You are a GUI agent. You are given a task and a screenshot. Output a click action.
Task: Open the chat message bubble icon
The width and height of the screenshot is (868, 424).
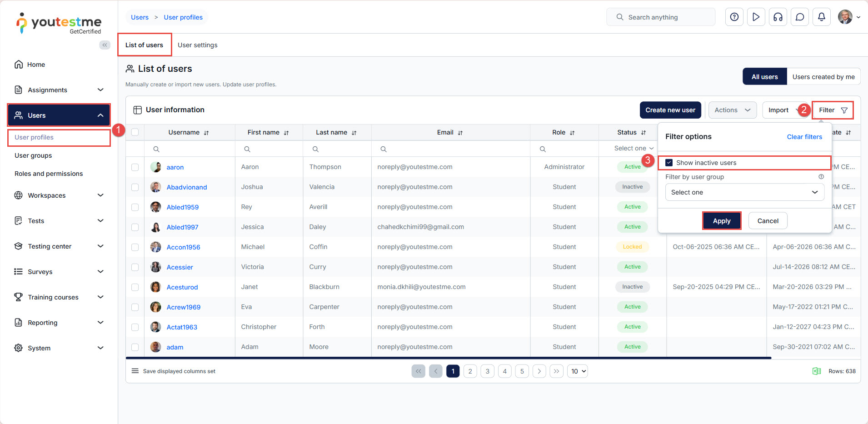coord(799,17)
